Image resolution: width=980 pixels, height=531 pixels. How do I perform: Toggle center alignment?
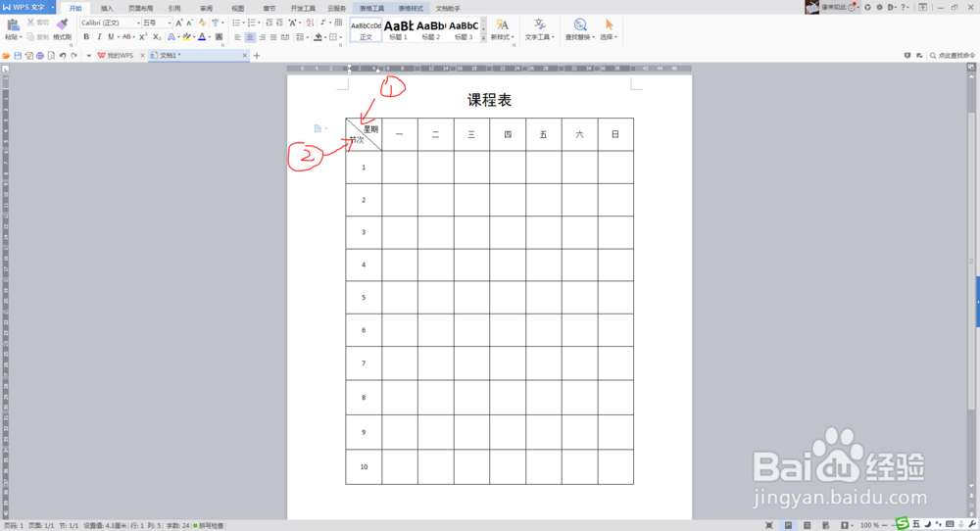point(249,37)
